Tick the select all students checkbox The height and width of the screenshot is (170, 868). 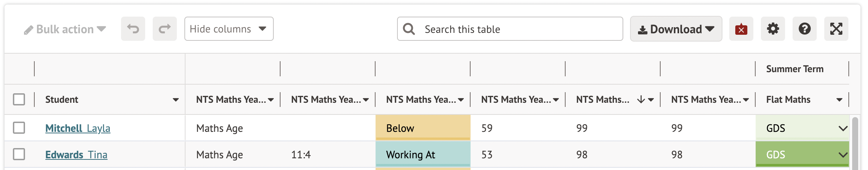pos(19,99)
